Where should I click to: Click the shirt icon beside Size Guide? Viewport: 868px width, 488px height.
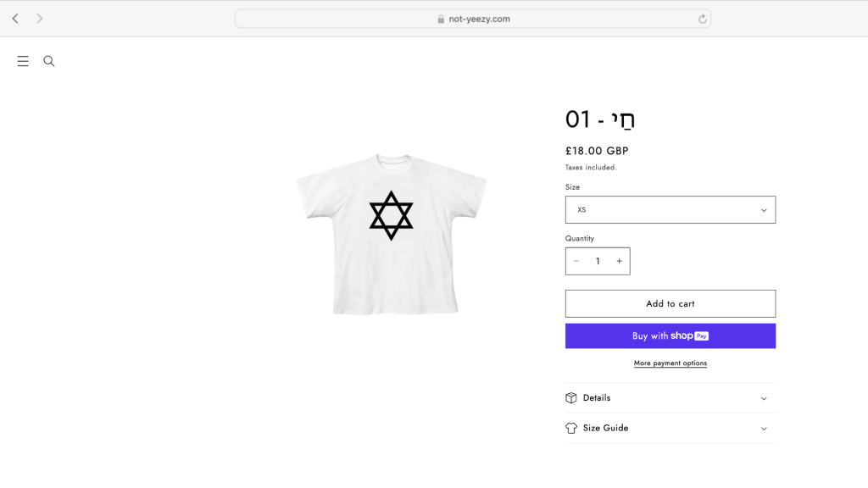(x=571, y=429)
